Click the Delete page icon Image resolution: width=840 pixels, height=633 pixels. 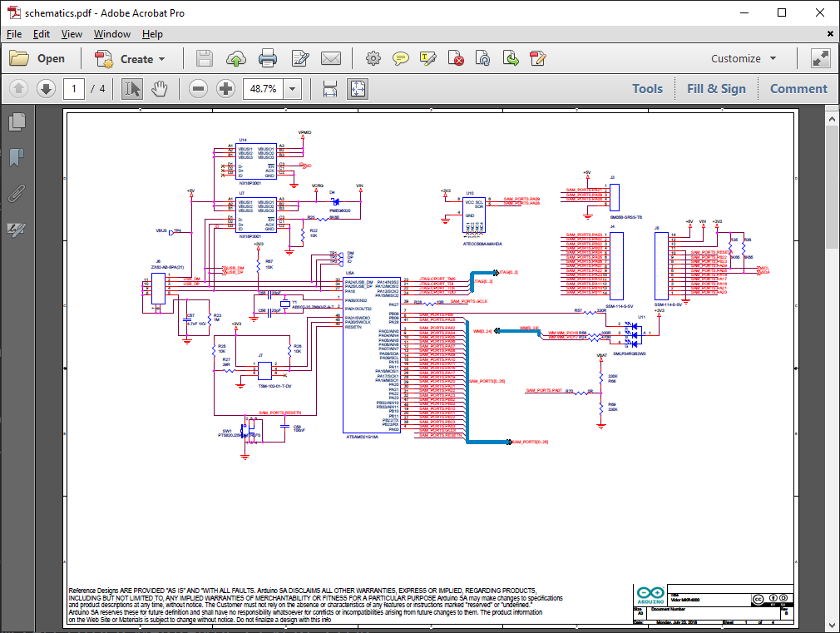pos(456,58)
